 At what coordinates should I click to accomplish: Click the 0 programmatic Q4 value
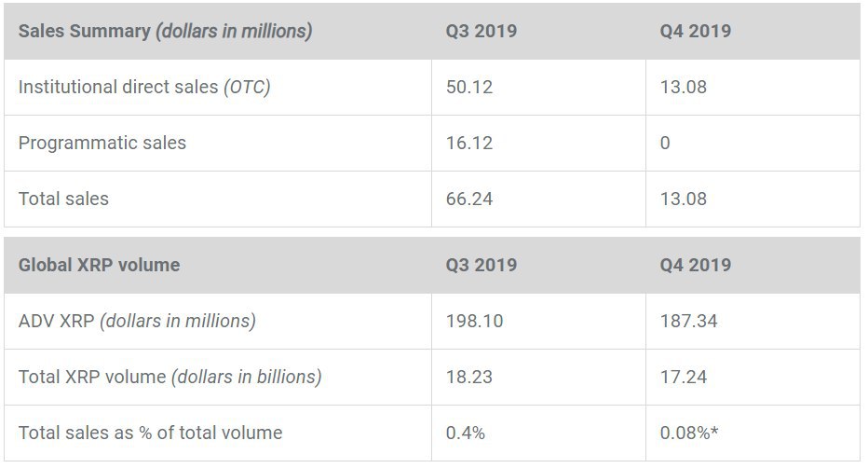665,143
